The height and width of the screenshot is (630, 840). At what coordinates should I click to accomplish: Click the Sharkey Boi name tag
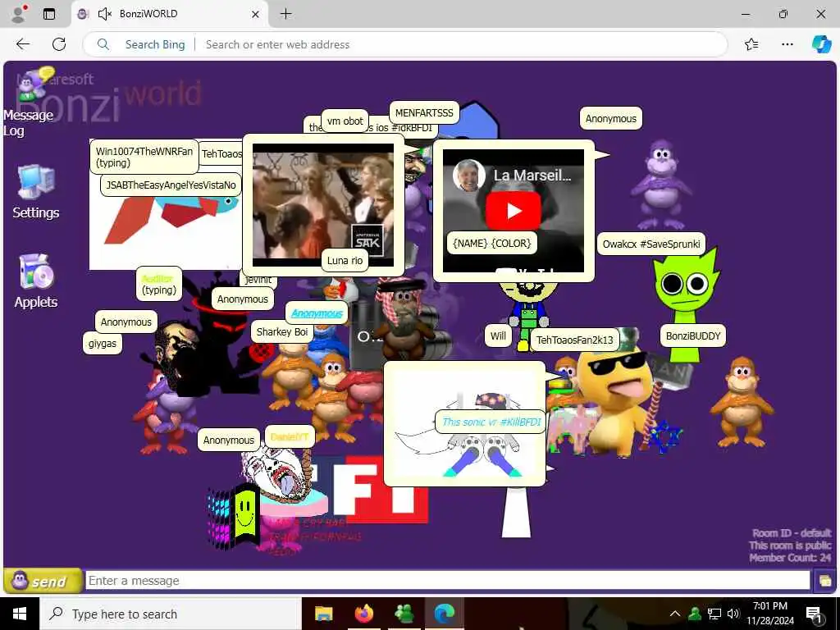click(x=282, y=331)
